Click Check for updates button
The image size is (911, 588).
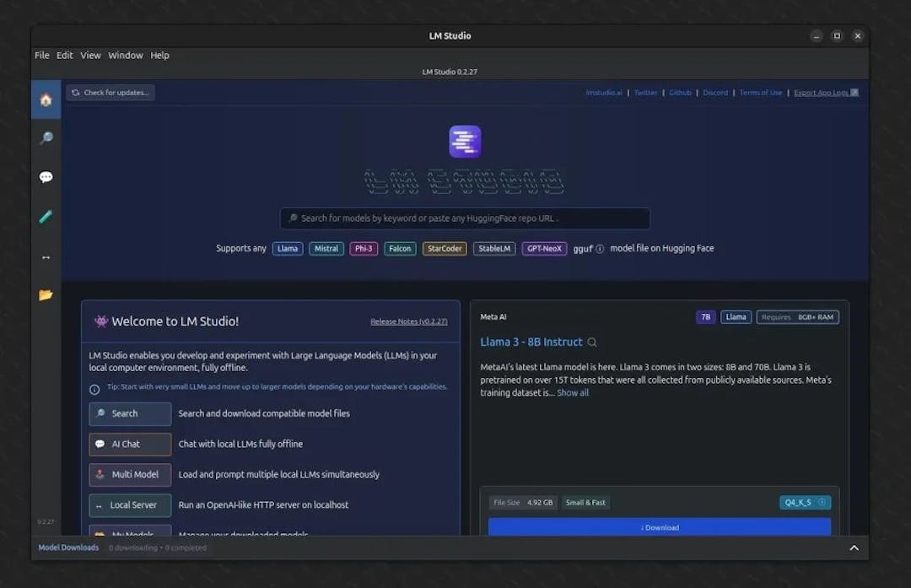(111, 93)
